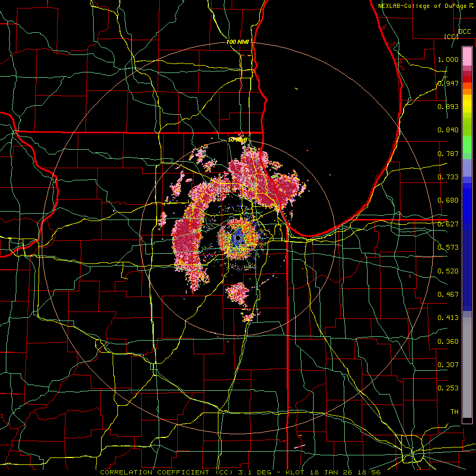This screenshot has height=476, width=476.
Task: Click the 0.733 scale label
Action: [448, 177]
